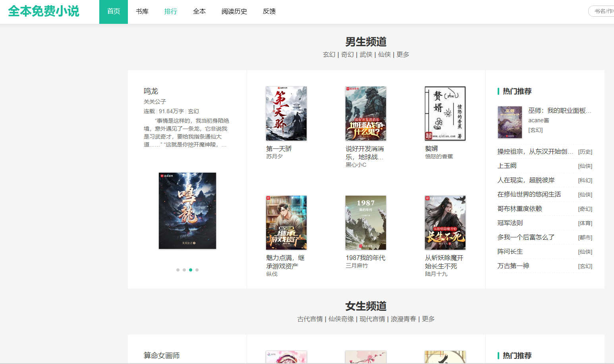Image resolution: width=614 pixels, height=364 pixels.
Task: Select the fourth carousel dot
Action: click(x=197, y=270)
